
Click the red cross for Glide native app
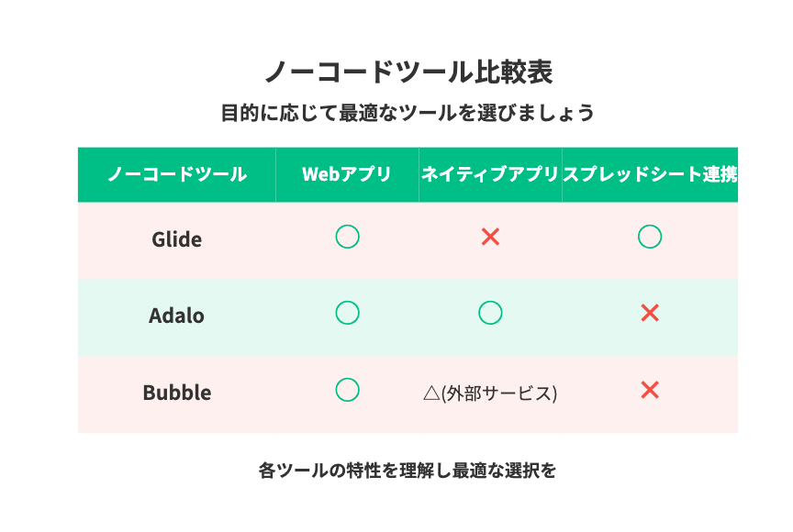tap(490, 237)
